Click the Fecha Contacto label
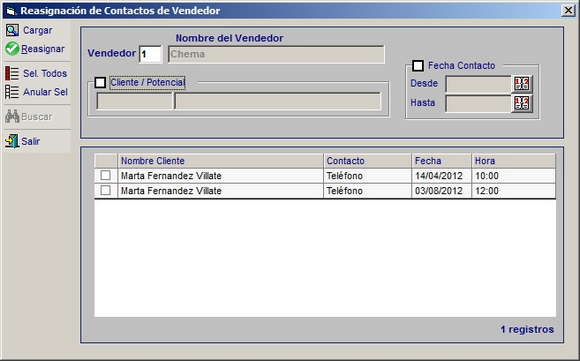 (x=461, y=66)
